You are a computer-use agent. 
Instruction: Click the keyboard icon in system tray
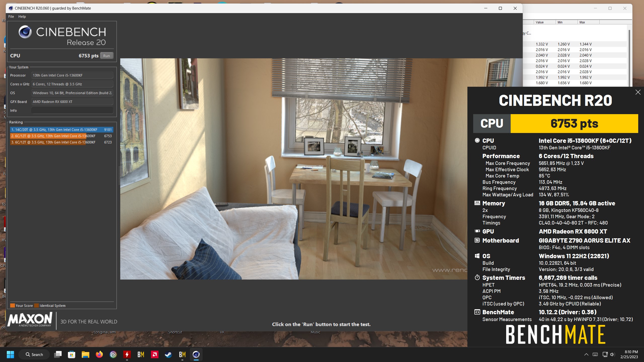tap(595, 354)
